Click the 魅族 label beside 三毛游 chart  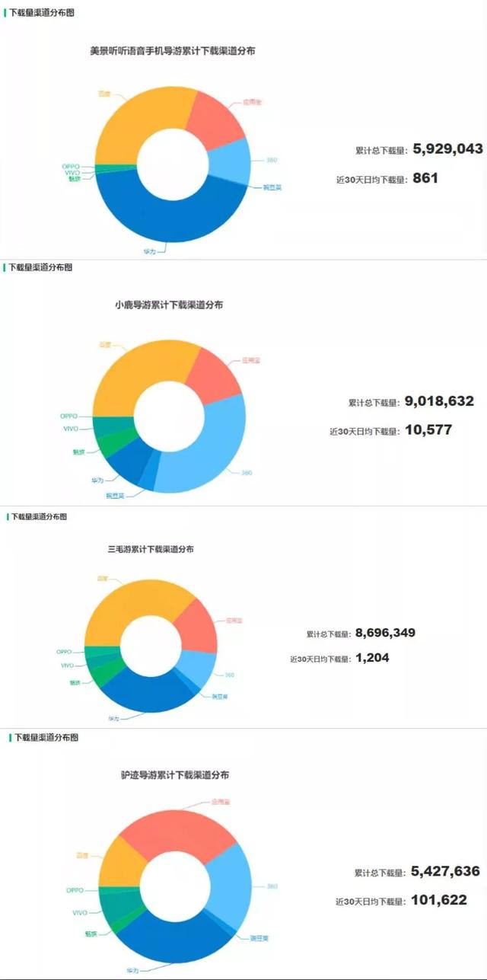(75, 682)
